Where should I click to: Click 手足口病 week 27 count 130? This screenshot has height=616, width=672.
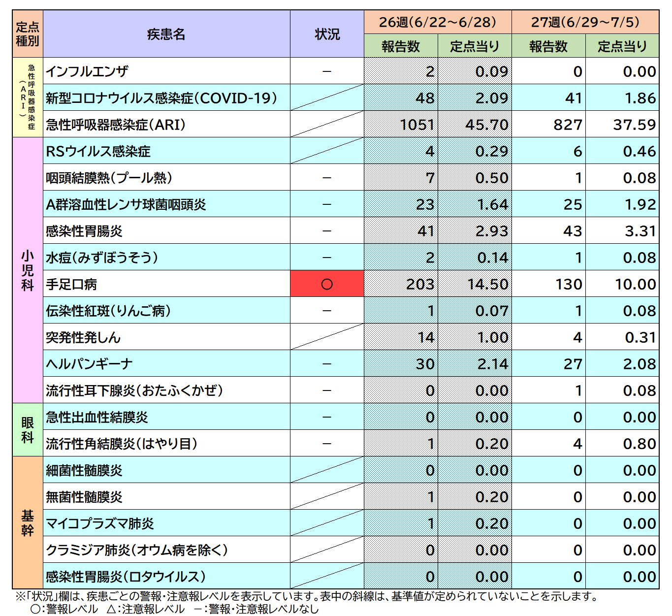coord(569,284)
